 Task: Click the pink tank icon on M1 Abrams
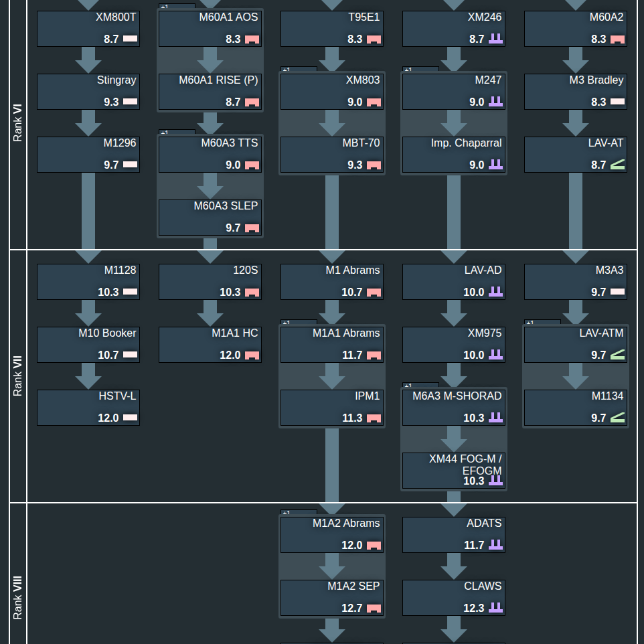374,293
